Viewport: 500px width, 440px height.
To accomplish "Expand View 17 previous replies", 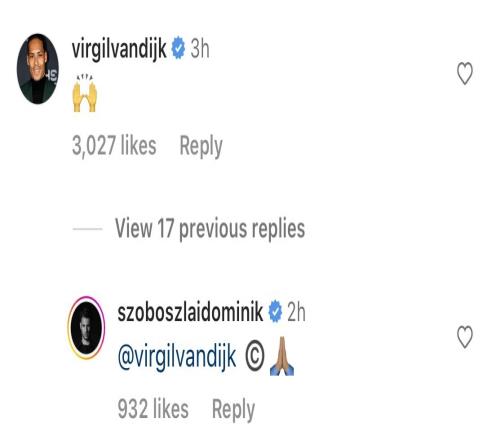I will point(210,229).
